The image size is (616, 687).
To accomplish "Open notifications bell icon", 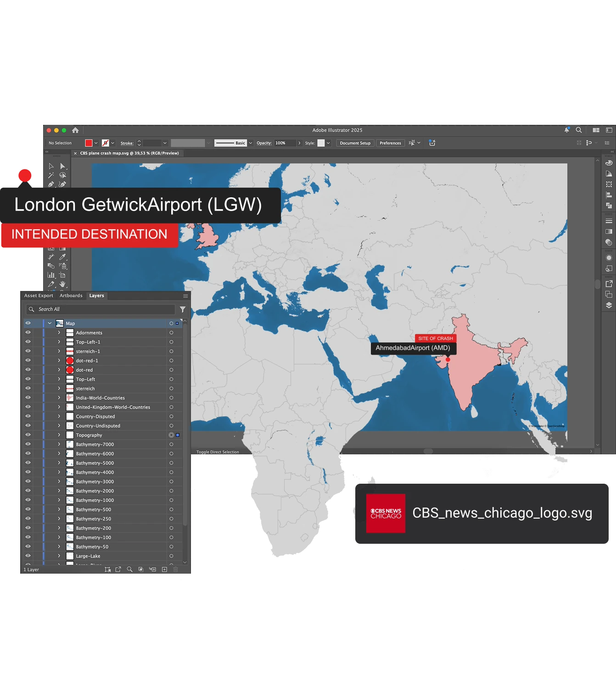I will tap(567, 130).
